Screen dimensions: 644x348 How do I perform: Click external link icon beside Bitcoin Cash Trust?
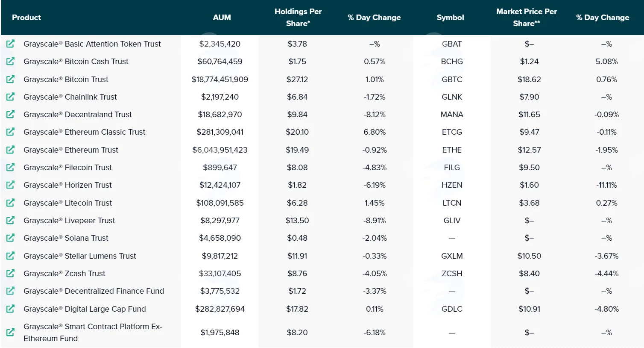point(10,61)
